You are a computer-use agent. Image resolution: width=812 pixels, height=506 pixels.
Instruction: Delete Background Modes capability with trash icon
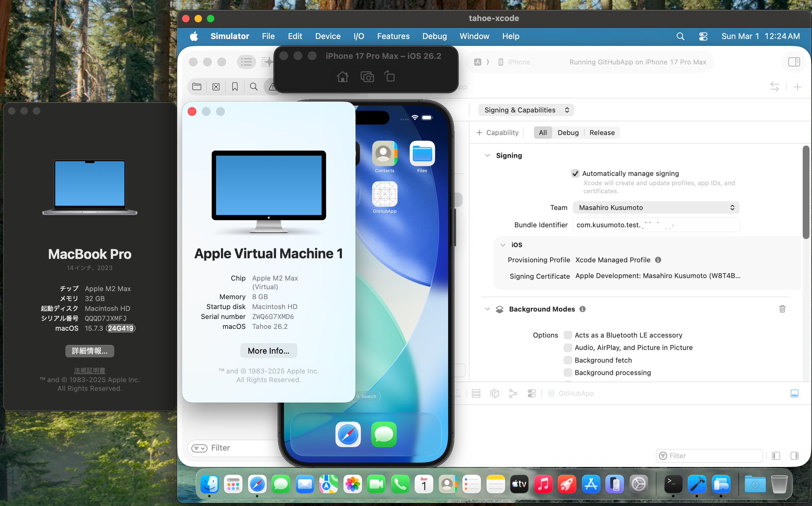(782, 309)
